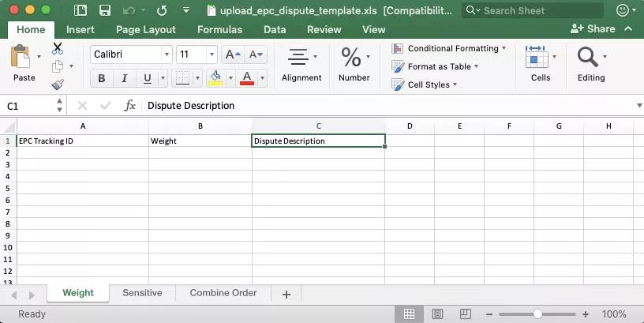Toggle bold formatting
644x323 pixels.
pyautogui.click(x=101, y=78)
